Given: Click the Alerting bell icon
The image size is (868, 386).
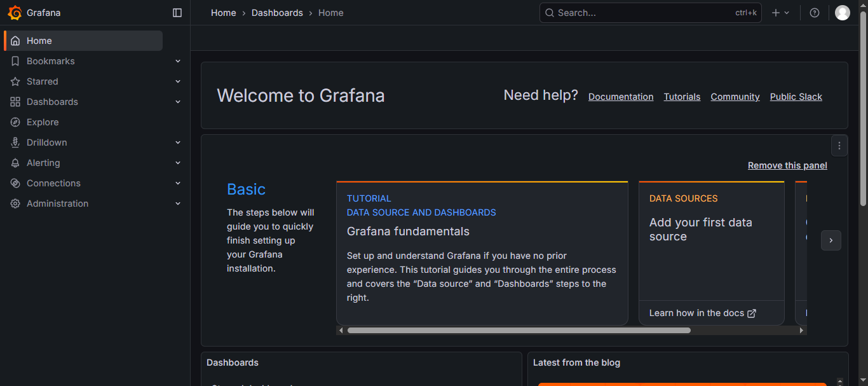Looking at the screenshot, I should [15, 163].
